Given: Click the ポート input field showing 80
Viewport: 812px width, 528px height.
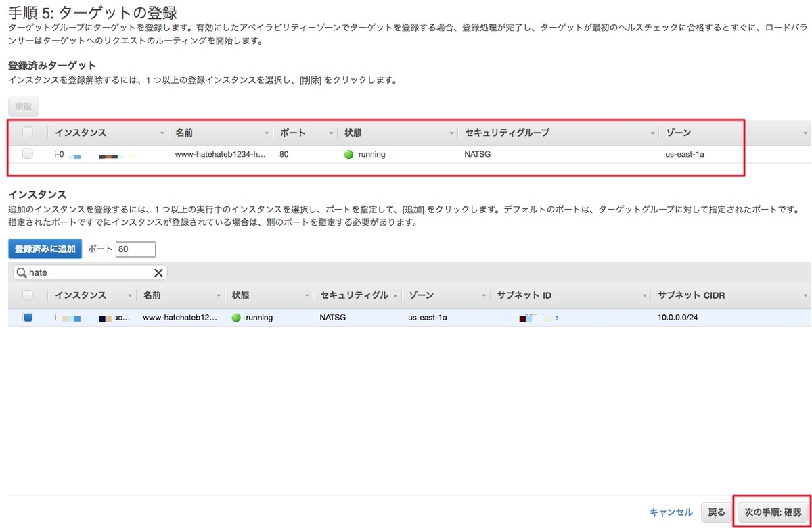Looking at the screenshot, I should (135, 249).
